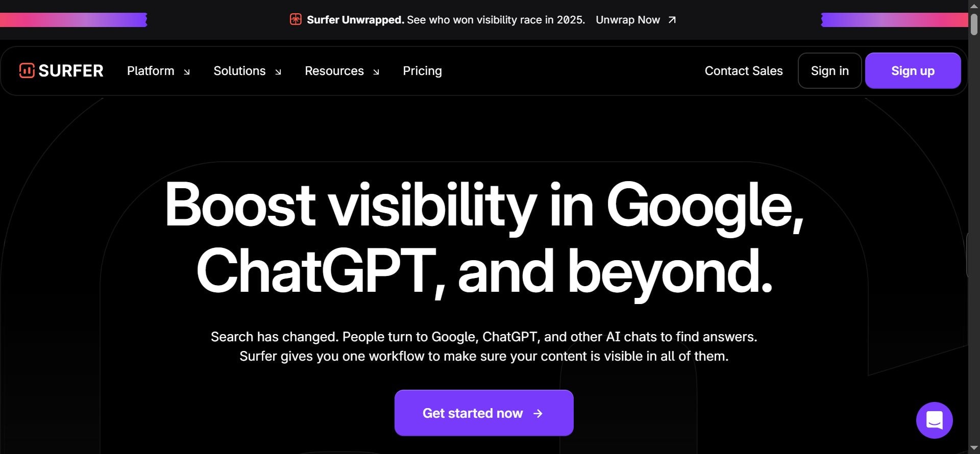Click the Unwrap Now arrow icon
Viewport: 980px width, 454px height.
[672, 20]
